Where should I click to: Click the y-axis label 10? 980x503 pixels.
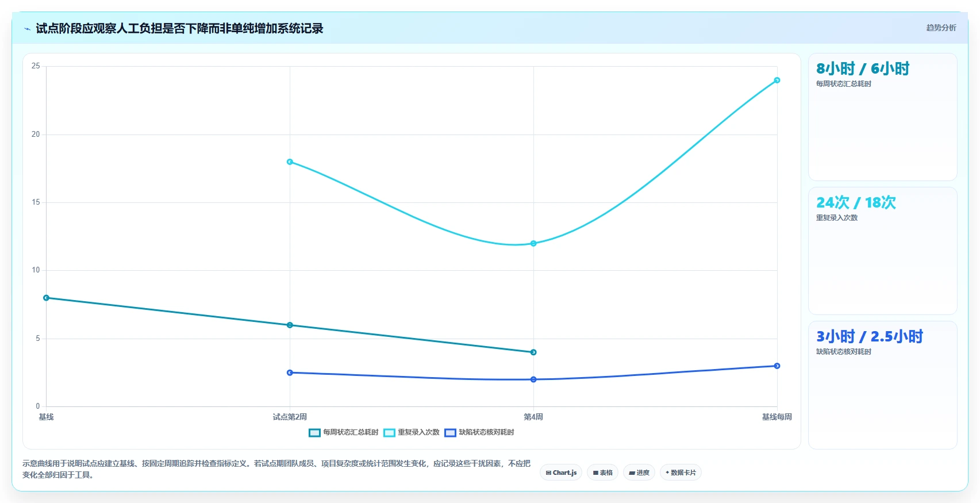[x=36, y=270]
